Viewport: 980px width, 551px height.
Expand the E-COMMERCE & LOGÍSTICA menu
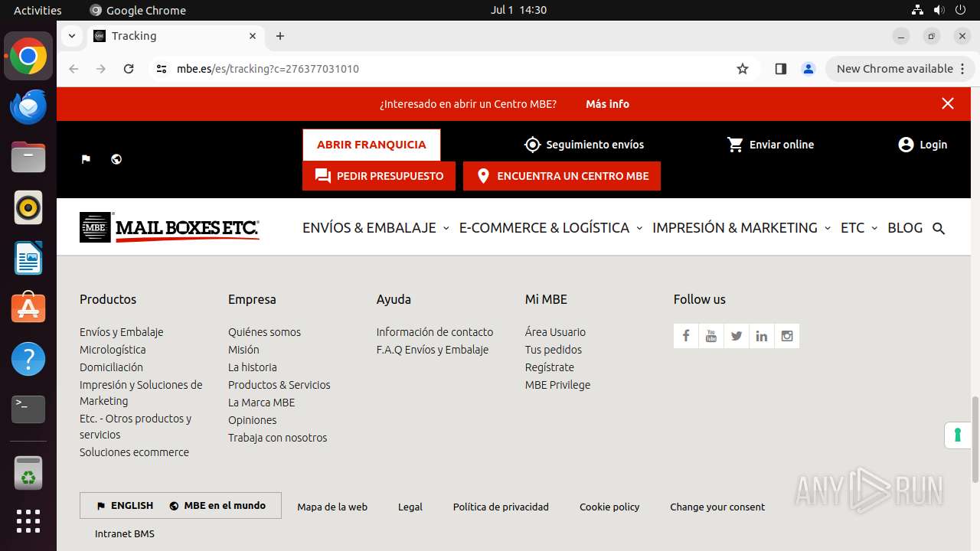click(x=550, y=228)
